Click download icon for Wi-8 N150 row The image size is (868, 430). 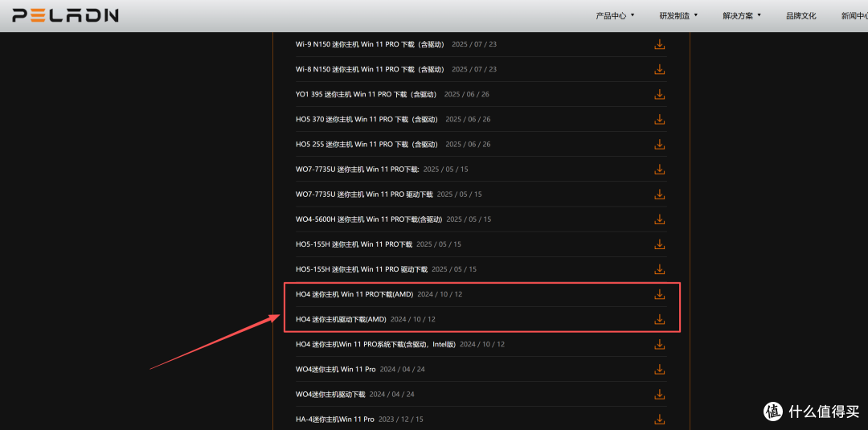pos(659,69)
